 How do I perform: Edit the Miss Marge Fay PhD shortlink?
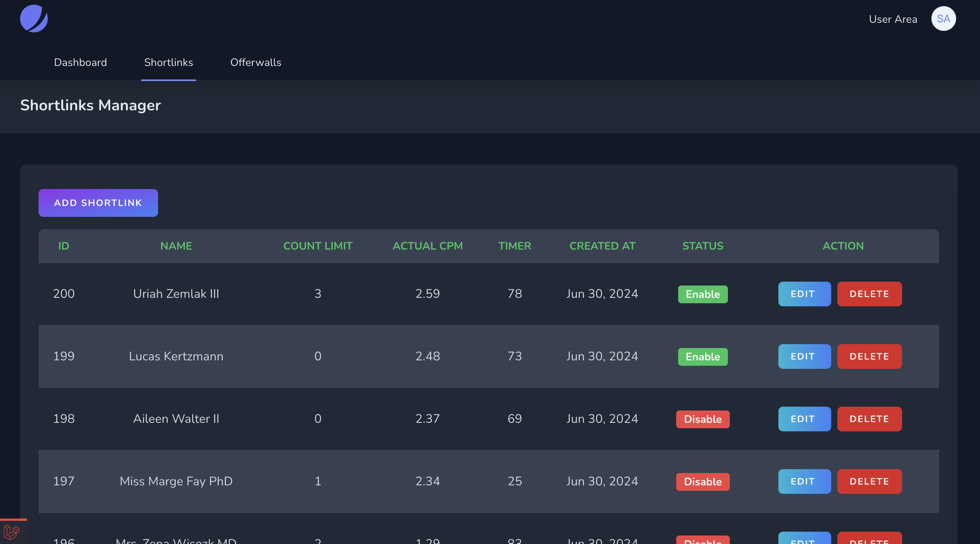pos(804,481)
